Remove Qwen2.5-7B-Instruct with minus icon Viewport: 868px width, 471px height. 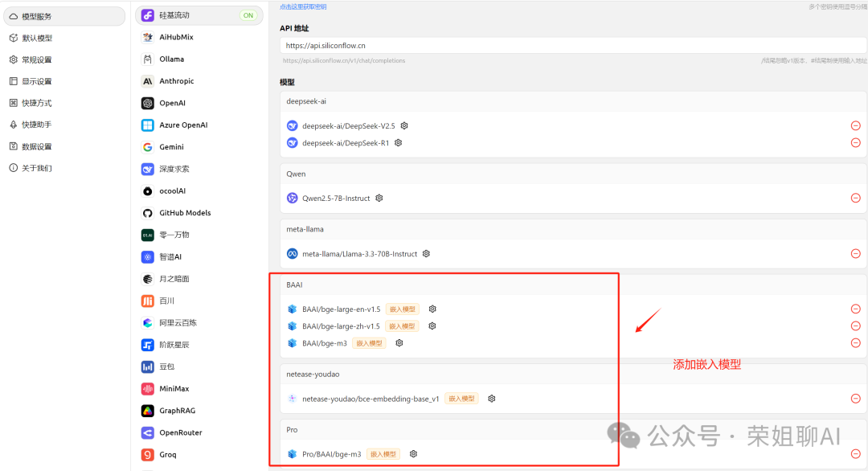coord(855,199)
